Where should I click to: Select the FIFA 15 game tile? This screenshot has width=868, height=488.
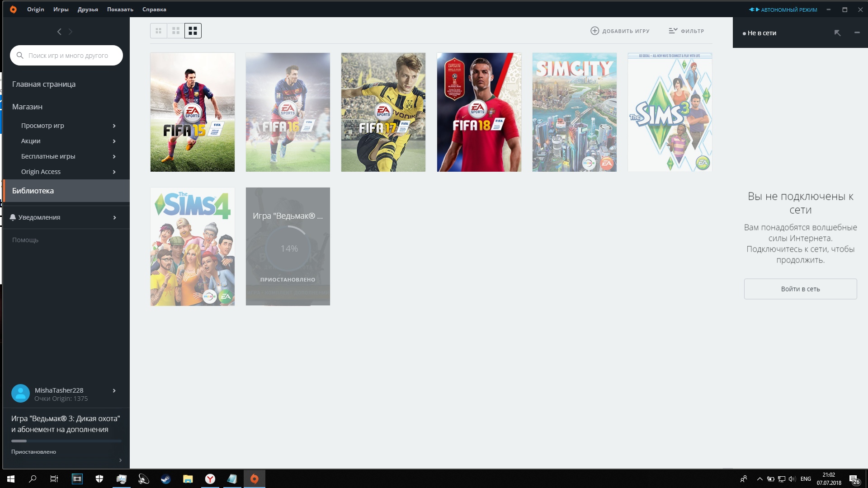pos(193,112)
